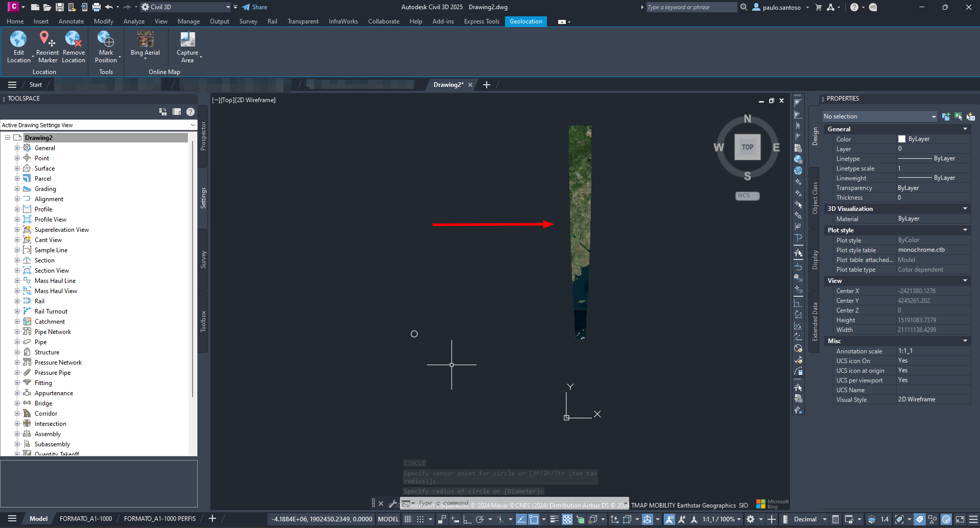Click the Mark Position icon

click(x=106, y=39)
